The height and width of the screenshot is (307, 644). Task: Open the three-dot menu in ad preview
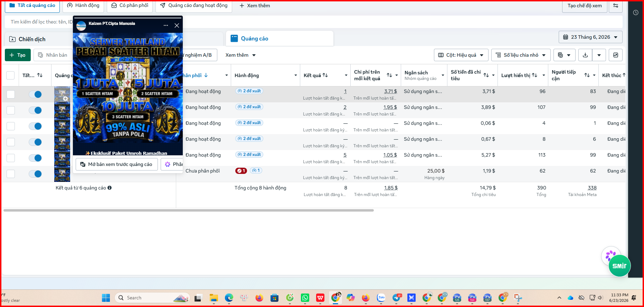click(x=166, y=26)
